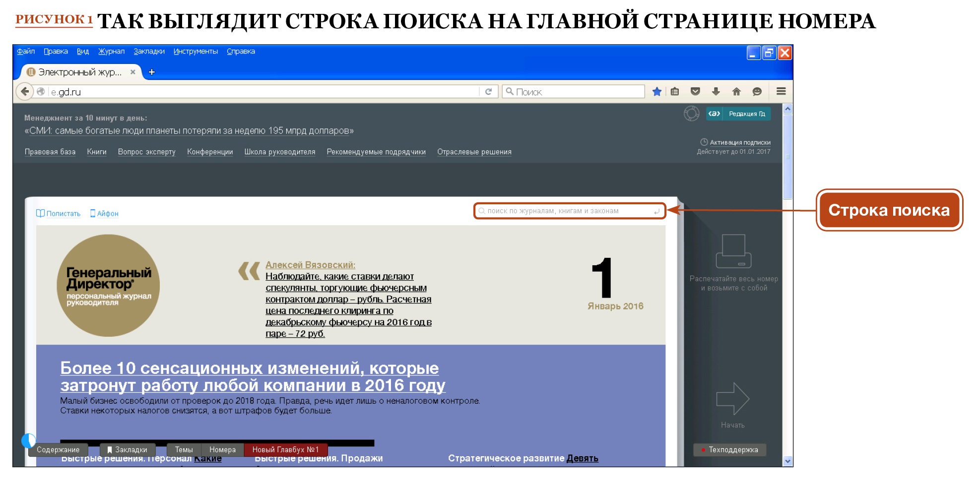
Task: Reload the page with refresh icon
Action: pos(488,92)
